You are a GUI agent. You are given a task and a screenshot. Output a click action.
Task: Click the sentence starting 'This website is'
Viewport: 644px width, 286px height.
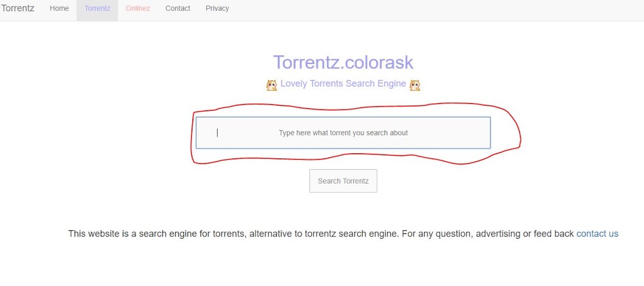pos(234,234)
